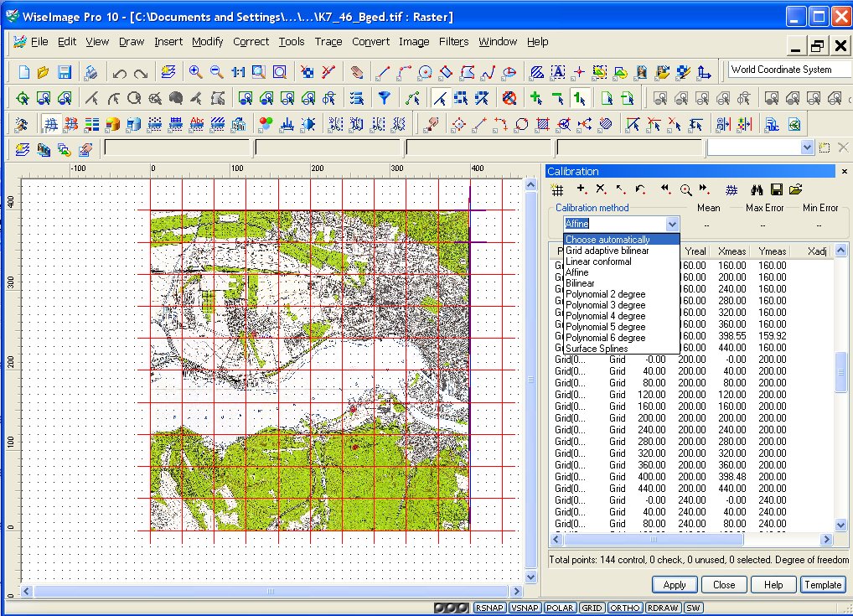Viewport: 853px width, 616px height.
Task: Click the points table vertical scrollbar thumb
Action: click(841, 372)
